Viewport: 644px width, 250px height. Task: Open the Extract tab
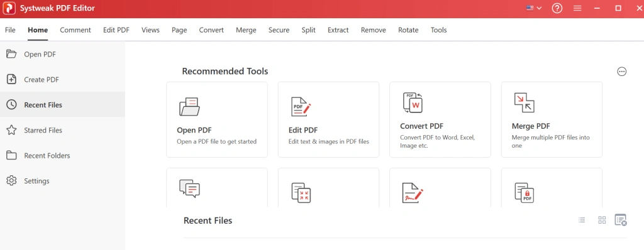(338, 30)
